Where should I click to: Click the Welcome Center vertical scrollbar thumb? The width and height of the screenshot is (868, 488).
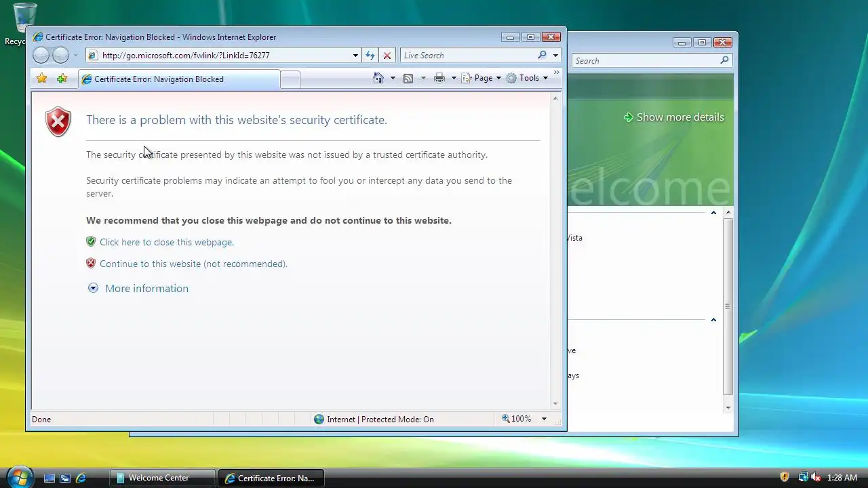[728, 306]
